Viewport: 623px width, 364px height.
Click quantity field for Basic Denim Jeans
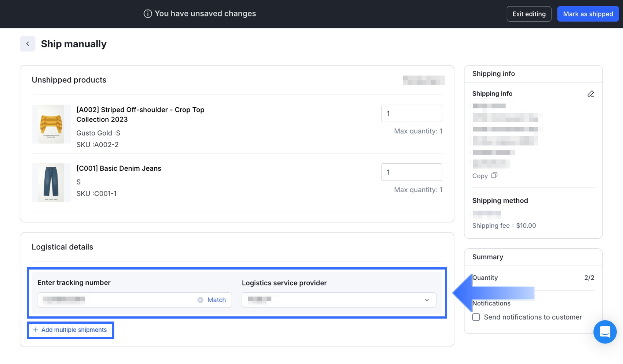(x=411, y=172)
